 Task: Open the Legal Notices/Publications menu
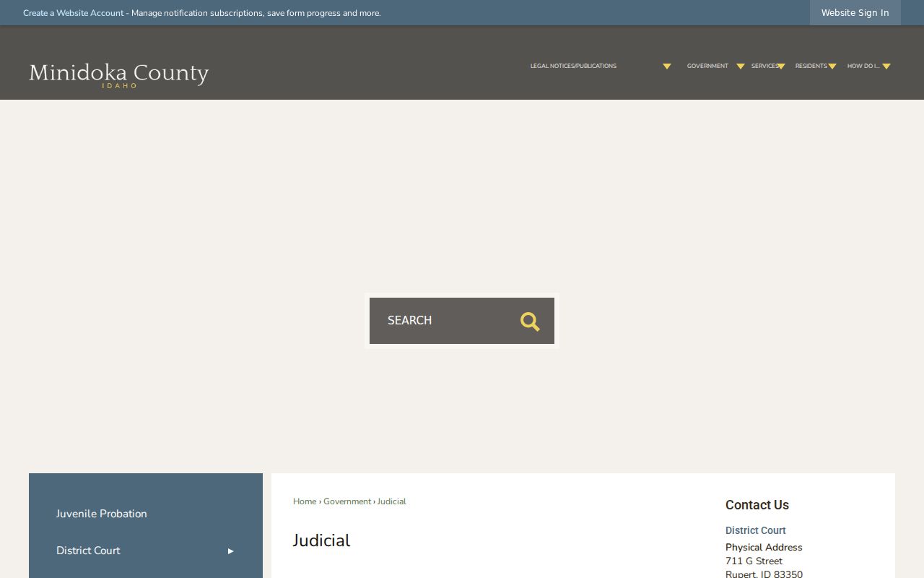click(x=573, y=66)
